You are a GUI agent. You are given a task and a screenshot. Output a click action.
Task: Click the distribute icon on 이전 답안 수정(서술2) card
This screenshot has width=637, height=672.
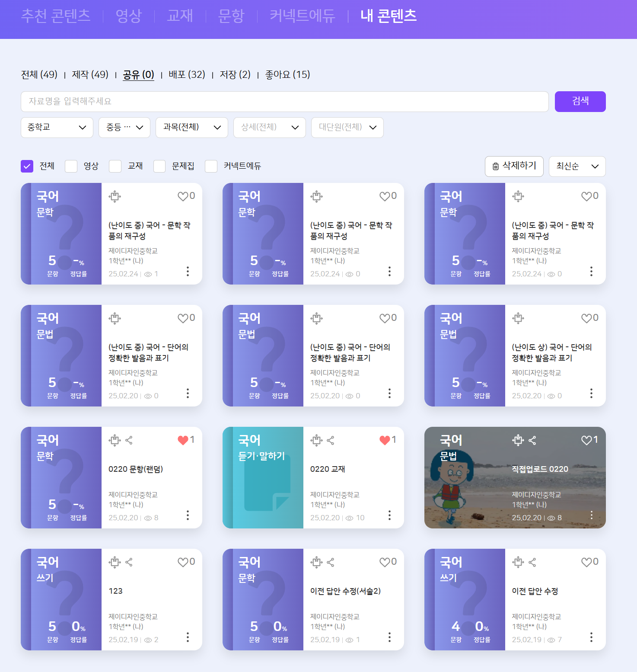click(316, 562)
